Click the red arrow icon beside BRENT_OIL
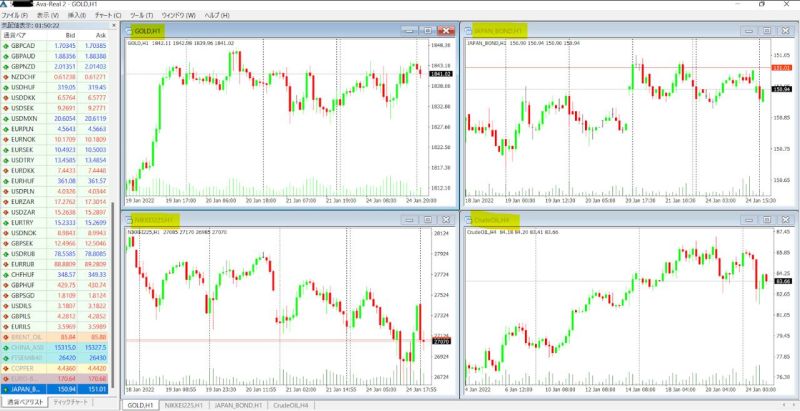 pyautogui.click(x=6, y=337)
